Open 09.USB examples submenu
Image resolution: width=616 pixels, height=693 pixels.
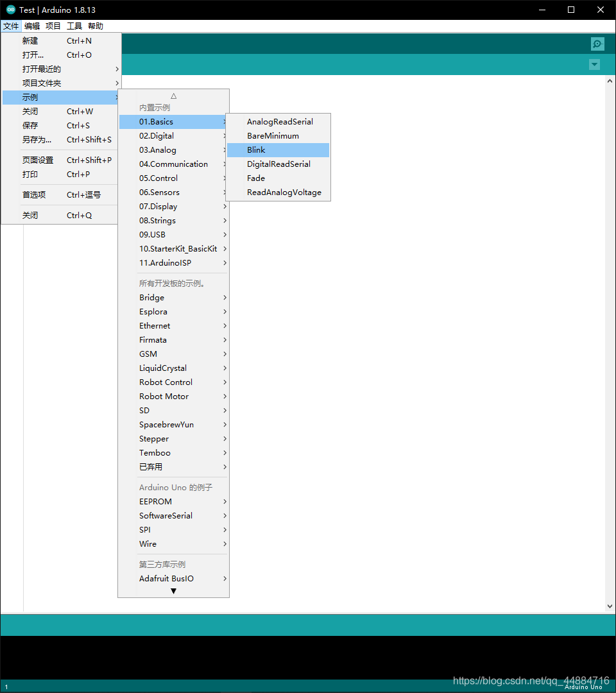pyautogui.click(x=174, y=235)
